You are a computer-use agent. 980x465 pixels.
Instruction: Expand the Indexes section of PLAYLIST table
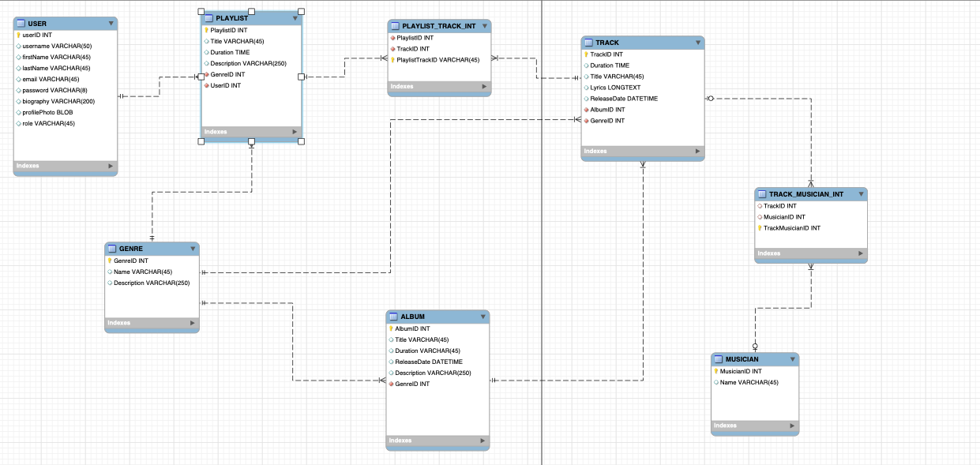[295, 132]
